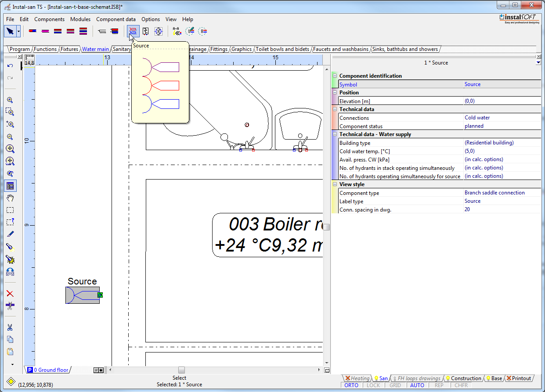Viewport: 545px width, 392px height.
Task: Edit Conn. spacing value 20
Action: pyautogui.click(x=502, y=209)
